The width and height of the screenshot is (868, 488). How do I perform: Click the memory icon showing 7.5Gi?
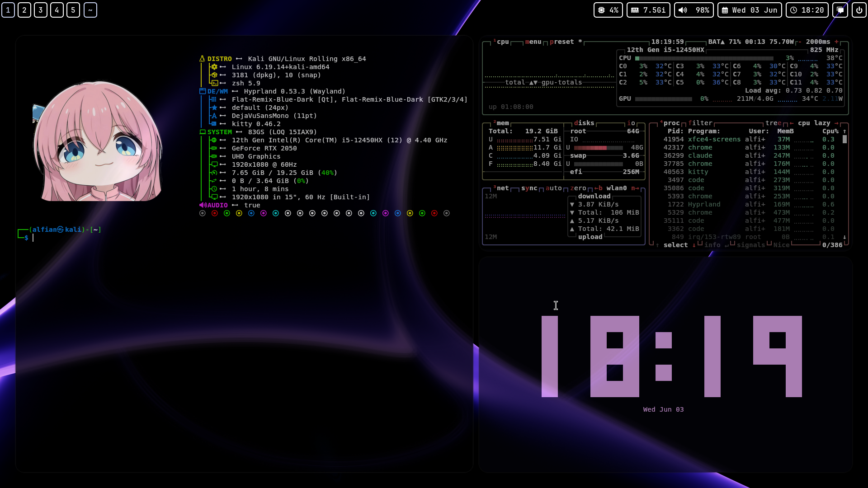(x=635, y=10)
